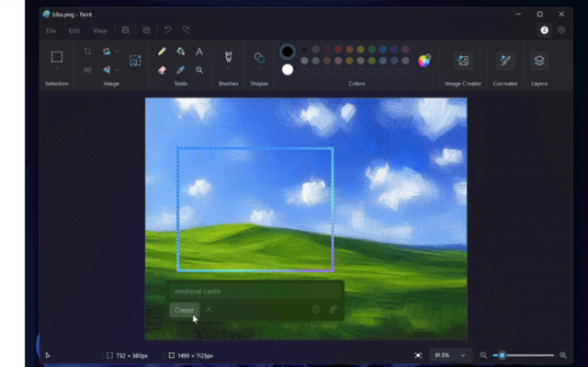The height and width of the screenshot is (367, 588).
Task: Open Image Creator panel
Action: [x=463, y=61]
